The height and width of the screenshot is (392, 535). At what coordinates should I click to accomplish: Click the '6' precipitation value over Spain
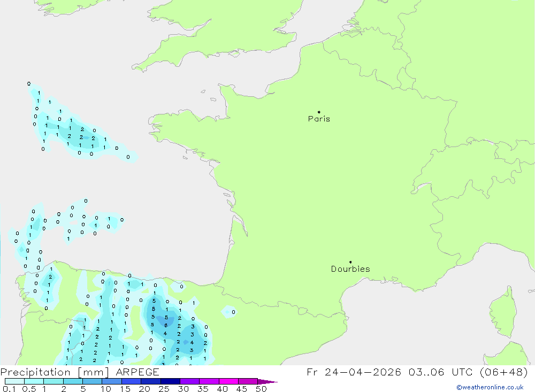coord(166,325)
